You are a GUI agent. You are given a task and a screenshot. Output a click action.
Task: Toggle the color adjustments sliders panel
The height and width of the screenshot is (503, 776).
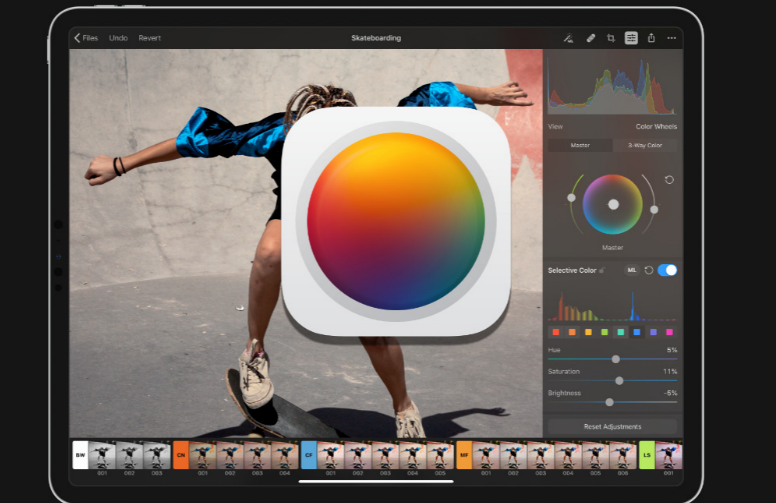631,38
